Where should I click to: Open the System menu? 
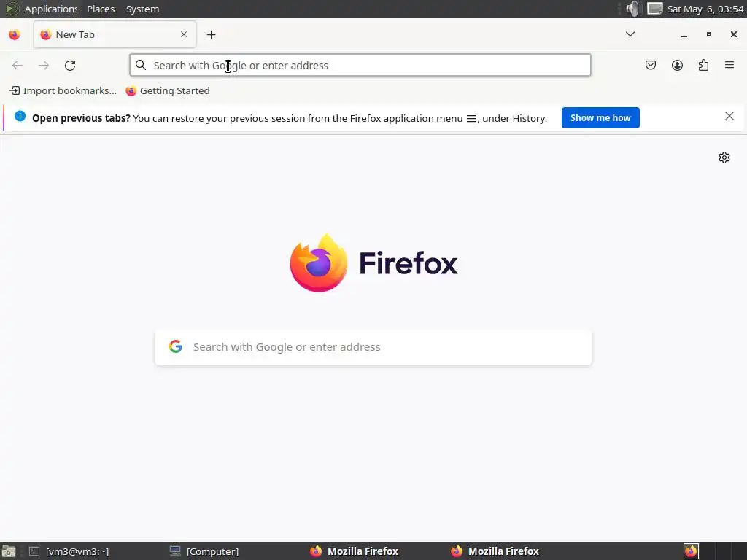pyautogui.click(x=142, y=9)
